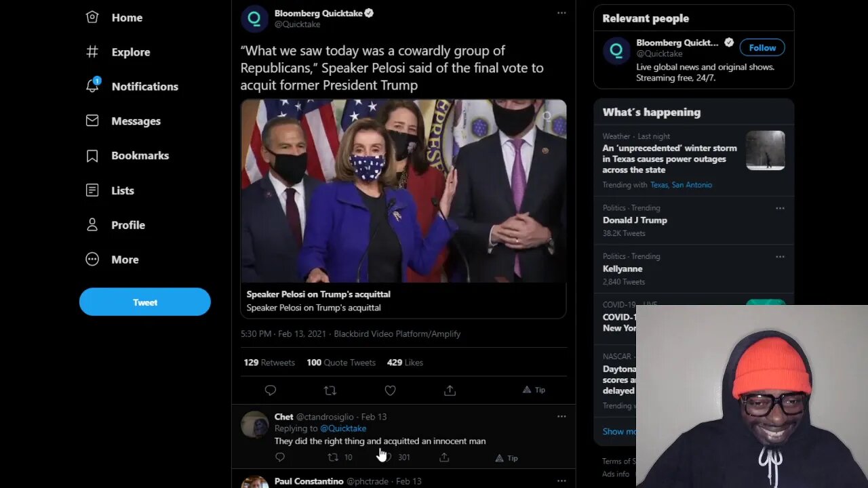The image size is (868, 488).
Task: Open the Profile person icon
Action: [92, 225]
